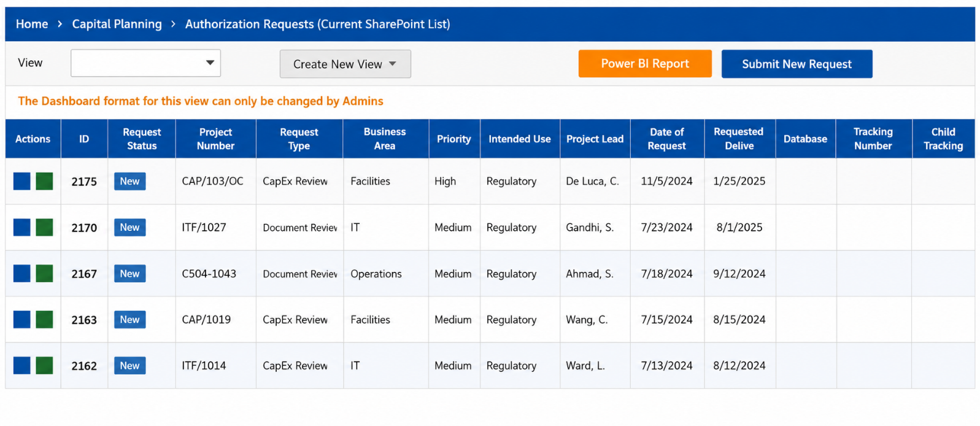Go to Home breadcrumb

pos(32,24)
